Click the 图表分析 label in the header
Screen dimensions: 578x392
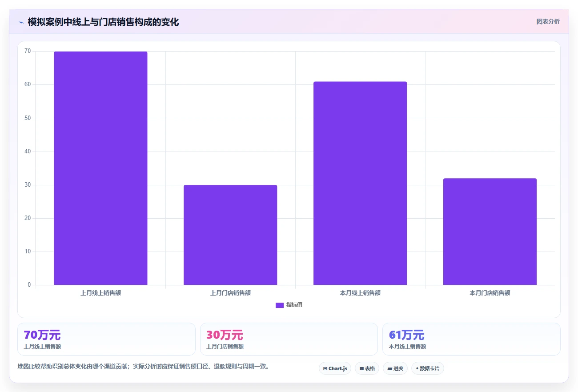pos(548,21)
